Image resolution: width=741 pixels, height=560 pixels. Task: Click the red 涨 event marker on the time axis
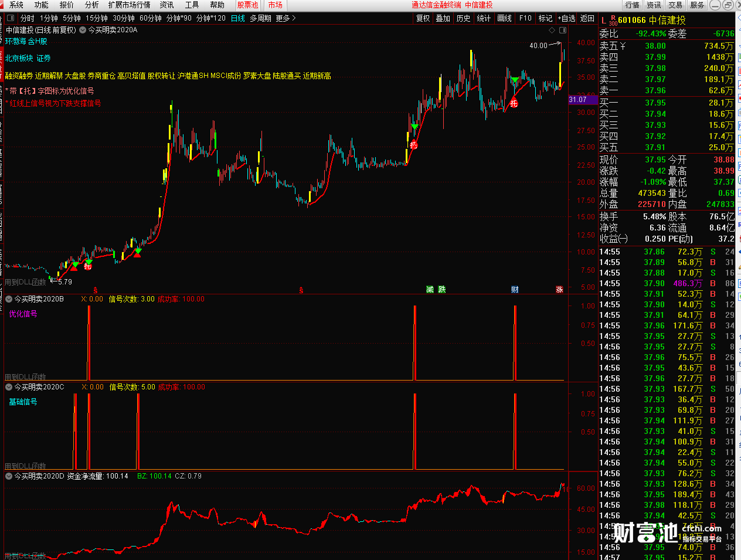tap(559, 290)
